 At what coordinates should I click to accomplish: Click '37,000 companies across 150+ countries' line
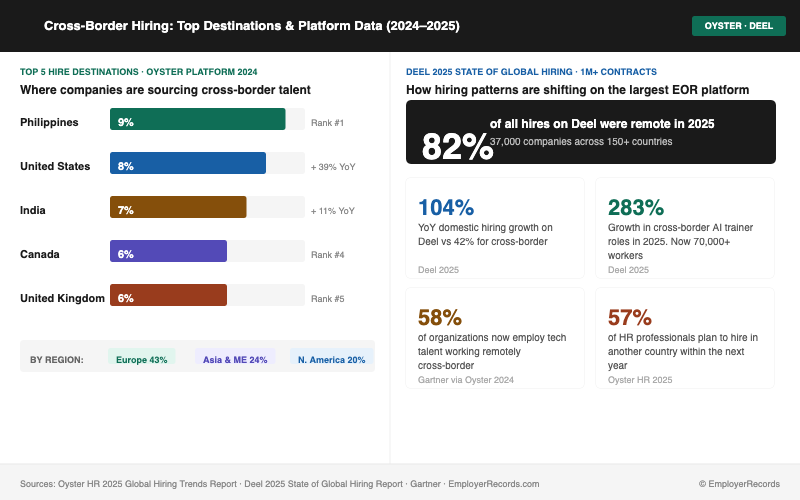[x=581, y=142]
